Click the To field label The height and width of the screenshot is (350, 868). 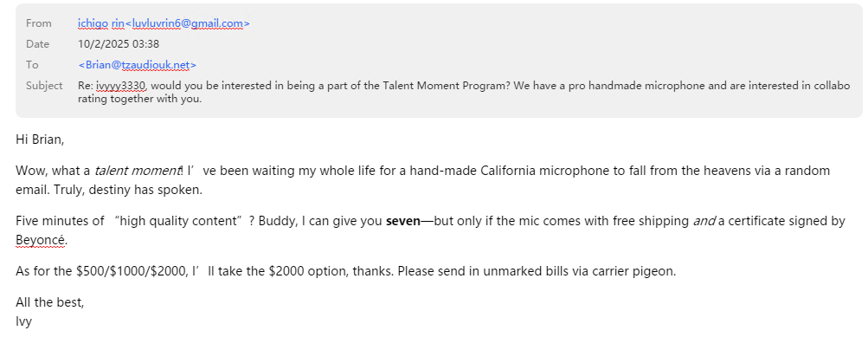(x=32, y=65)
